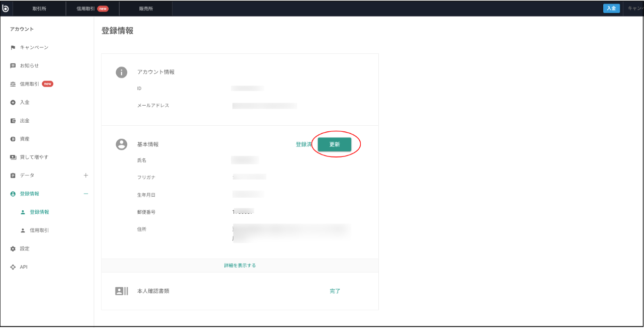Click the balance scale icon for 信用取引
Viewport: 644px width, 328px height.
coord(13,84)
